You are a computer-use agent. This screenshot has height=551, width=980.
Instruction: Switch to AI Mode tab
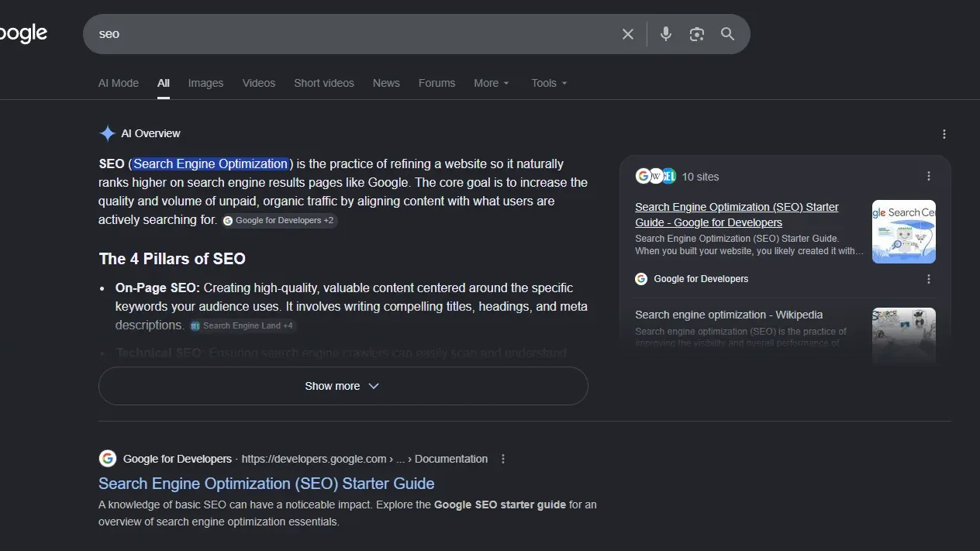click(x=119, y=83)
